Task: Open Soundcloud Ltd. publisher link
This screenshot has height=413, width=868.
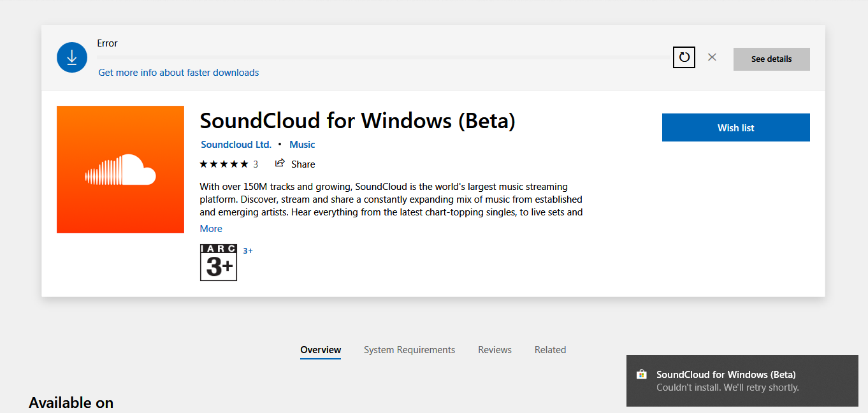Action: pos(236,145)
